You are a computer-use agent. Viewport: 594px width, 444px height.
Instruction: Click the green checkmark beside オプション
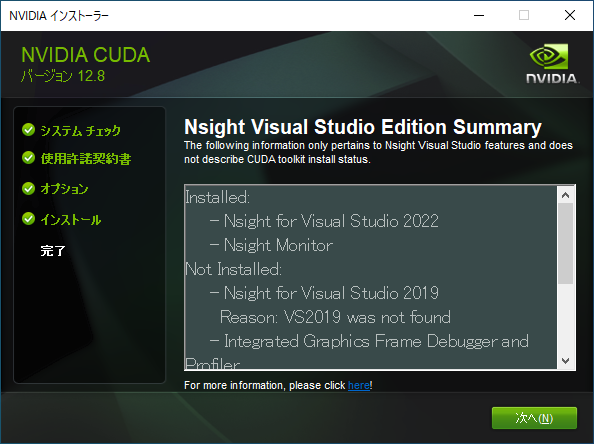(28, 188)
